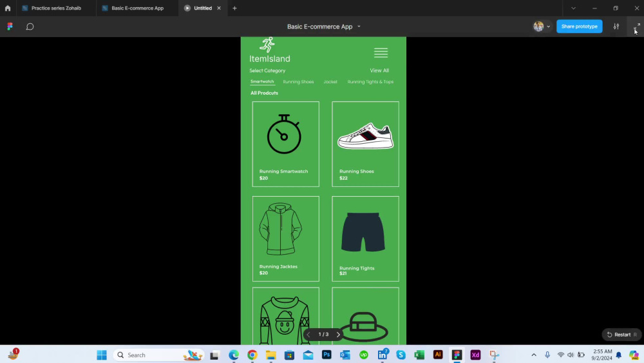Click the ItemIsland running man logo
The height and width of the screenshot is (363, 644).
pos(267,44)
